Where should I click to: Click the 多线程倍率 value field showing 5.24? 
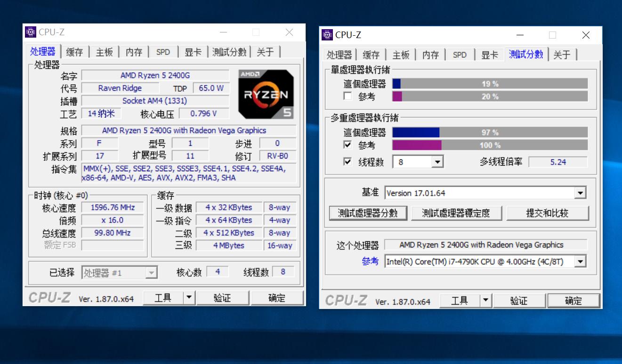coord(559,162)
